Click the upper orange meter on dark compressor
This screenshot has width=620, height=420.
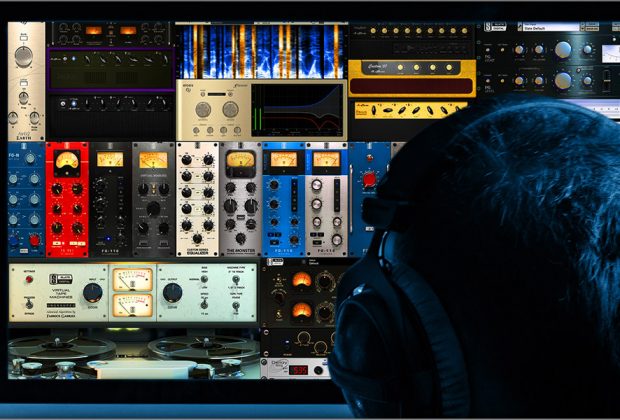[x=301, y=279]
